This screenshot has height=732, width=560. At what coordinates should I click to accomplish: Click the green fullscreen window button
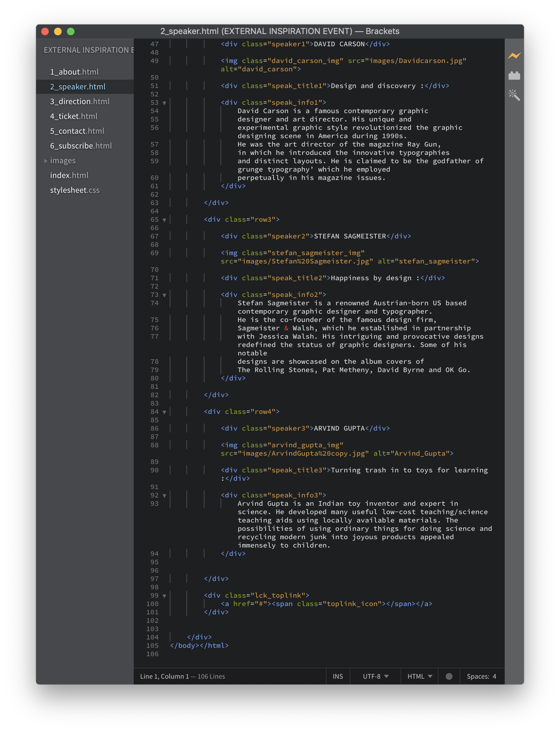click(x=71, y=32)
